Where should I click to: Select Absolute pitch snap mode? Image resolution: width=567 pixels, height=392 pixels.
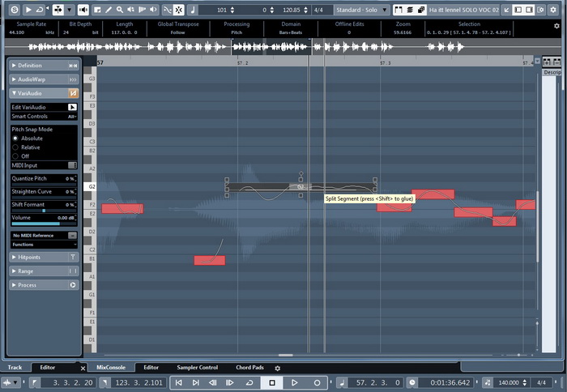pyautogui.click(x=15, y=138)
